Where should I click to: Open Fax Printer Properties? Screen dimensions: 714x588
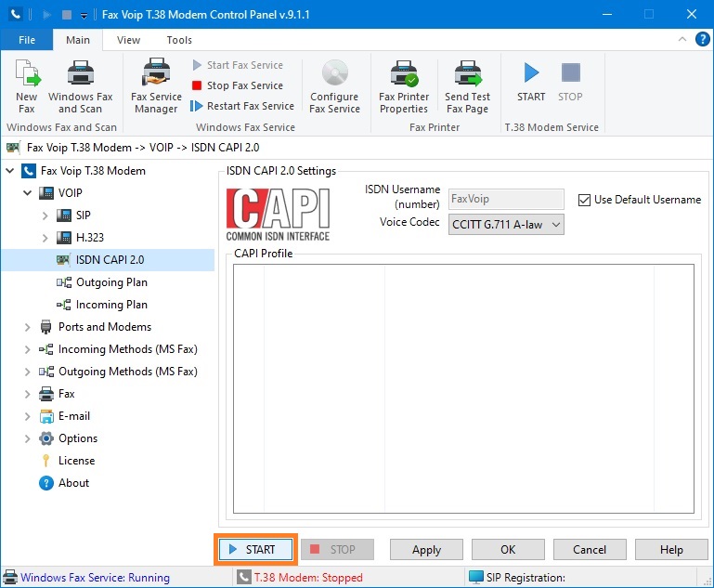pos(404,86)
